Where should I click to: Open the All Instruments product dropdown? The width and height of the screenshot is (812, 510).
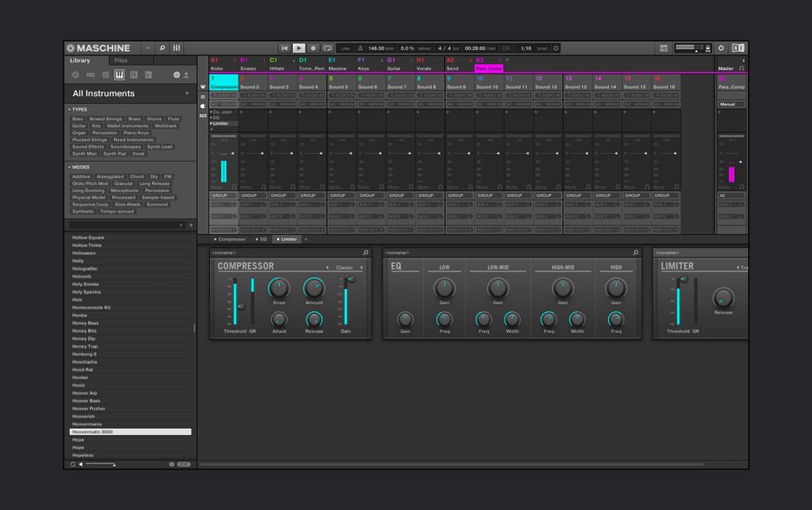click(x=130, y=93)
